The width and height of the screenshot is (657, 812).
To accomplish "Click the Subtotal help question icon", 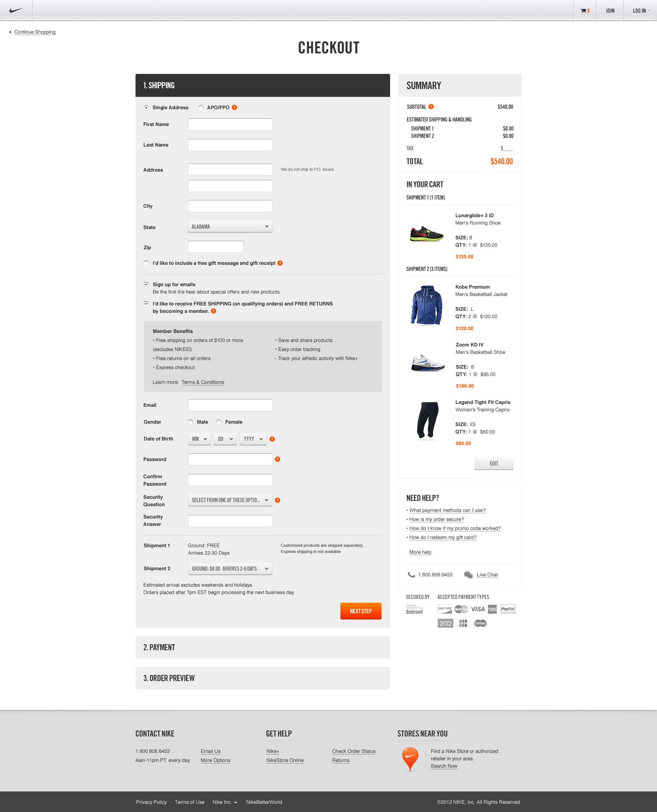I will pyautogui.click(x=431, y=107).
